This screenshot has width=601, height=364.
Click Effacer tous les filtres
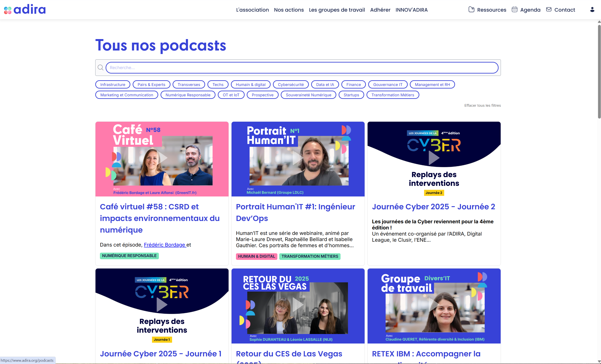point(482,105)
